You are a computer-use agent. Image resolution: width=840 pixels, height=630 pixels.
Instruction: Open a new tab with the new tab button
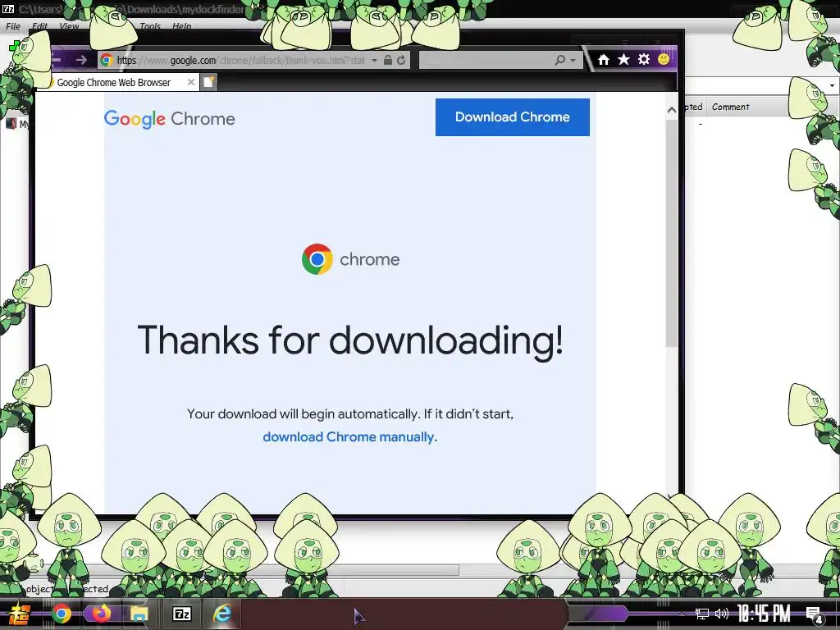(x=209, y=82)
